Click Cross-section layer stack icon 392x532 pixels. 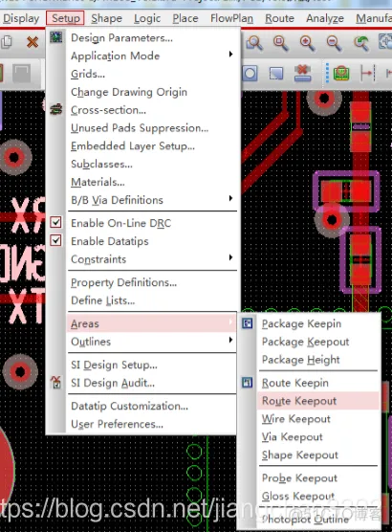(x=56, y=109)
